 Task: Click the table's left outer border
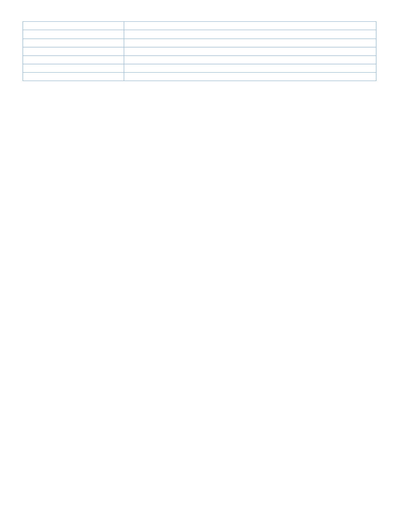coord(23,51)
